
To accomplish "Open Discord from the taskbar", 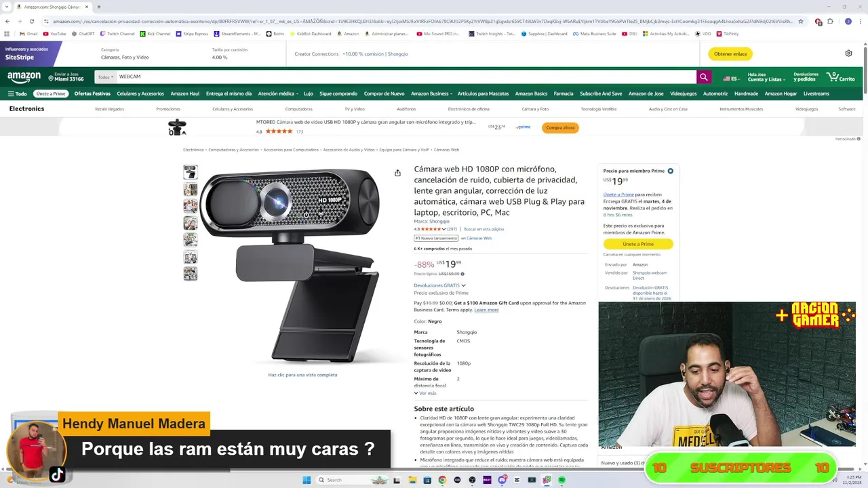I will [x=502, y=480].
